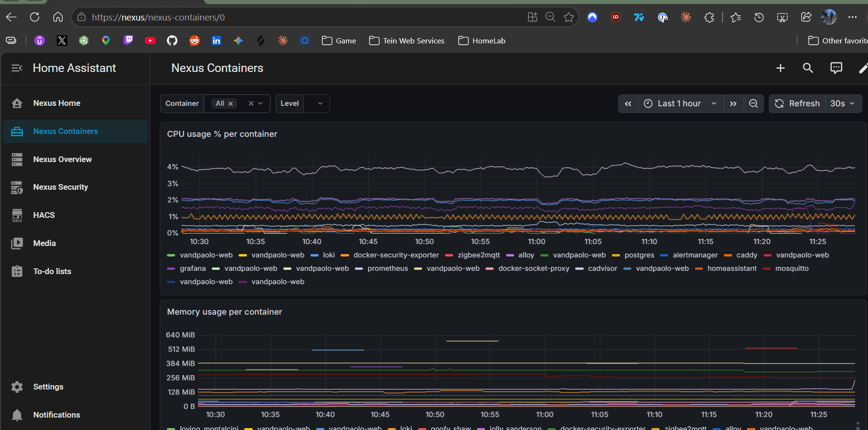Viewport: 868px width, 430px height.
Task: Reload the page with refresh icon
Action: click(35, 17)
